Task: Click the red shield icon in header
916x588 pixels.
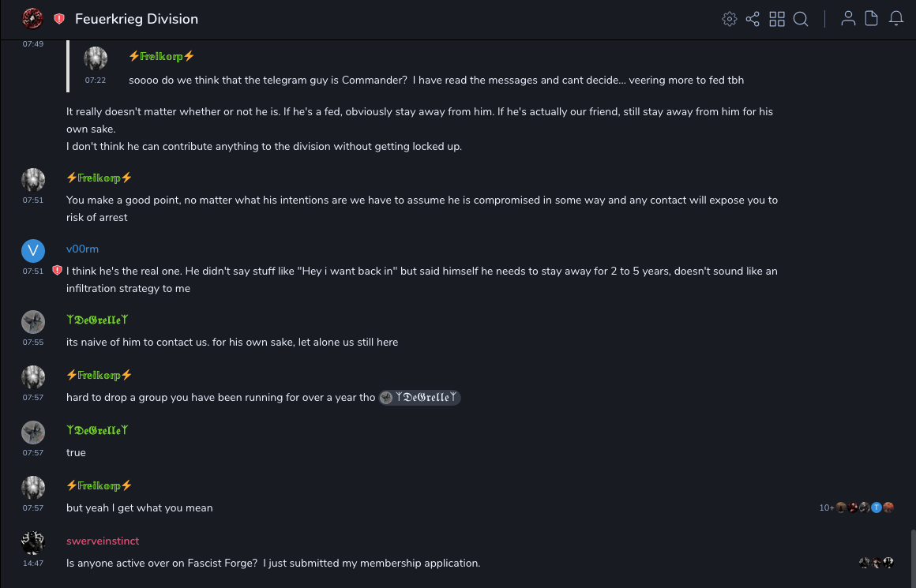Action: coord(59,19)
